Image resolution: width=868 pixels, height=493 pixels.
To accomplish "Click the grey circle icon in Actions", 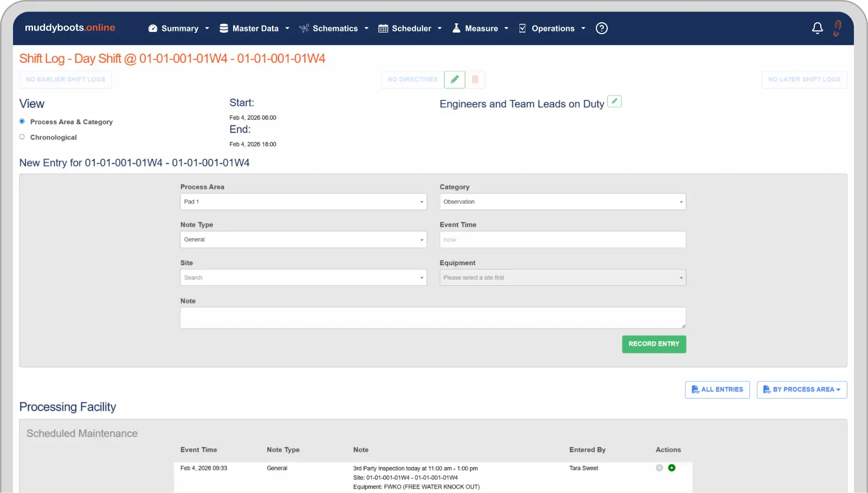I will pos(659,468).
